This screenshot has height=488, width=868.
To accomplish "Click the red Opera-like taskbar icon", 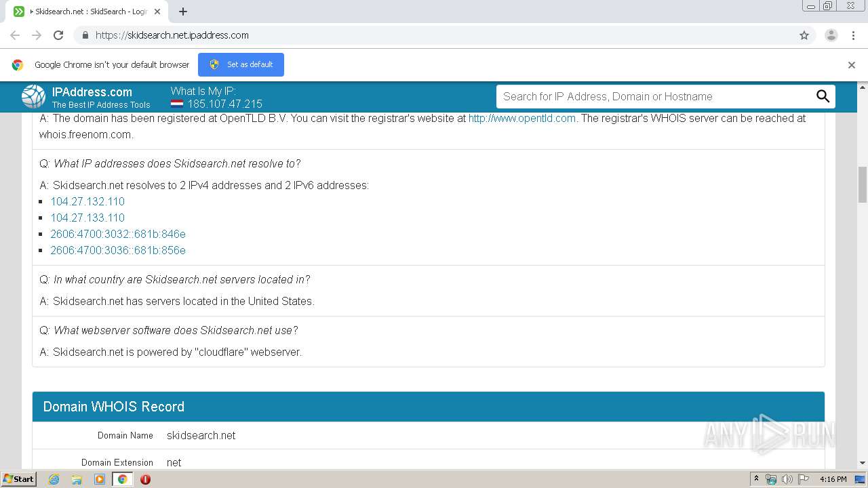I will pos(145,479).
